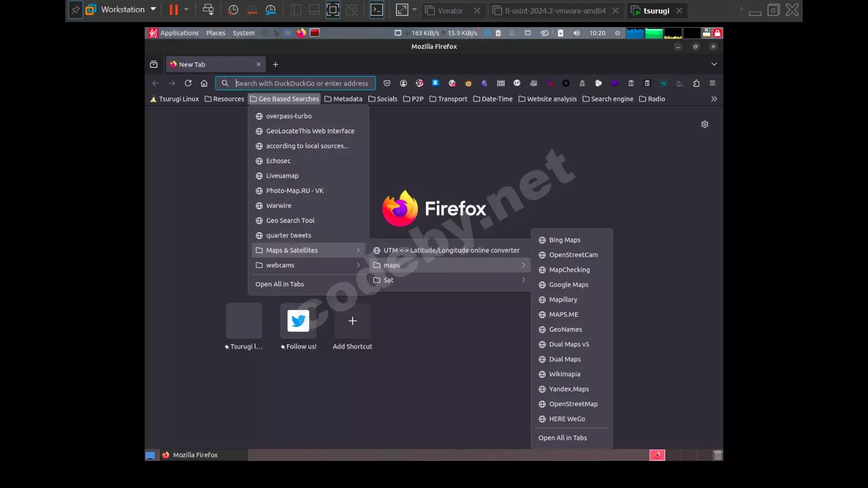Open the Metadata bookmarks folder
Image resolution: width=868 pixels, height=488 pixels.
pos(343,99)
